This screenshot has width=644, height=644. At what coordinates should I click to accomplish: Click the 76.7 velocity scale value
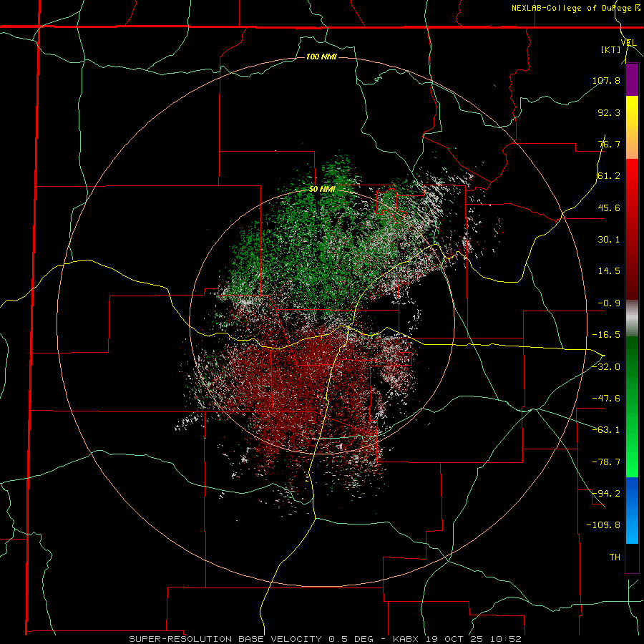point(609,144)
